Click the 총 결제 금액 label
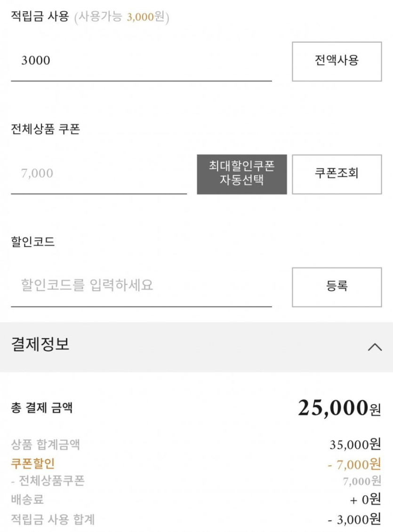393x532 pixels. pyautogui.click(x=42, y=408)
